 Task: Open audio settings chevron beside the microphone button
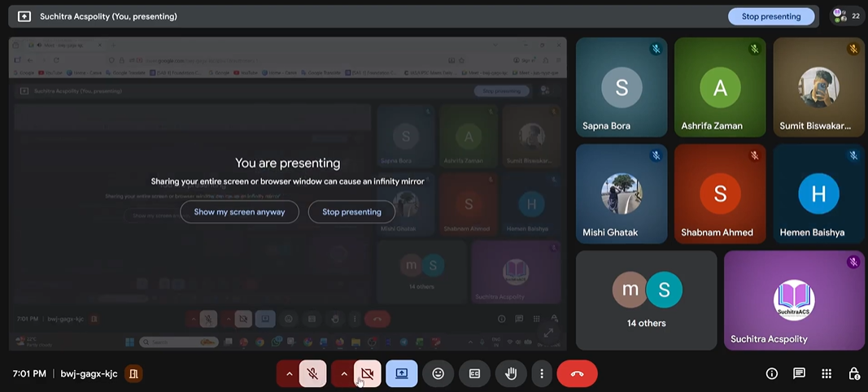(289, 374)
